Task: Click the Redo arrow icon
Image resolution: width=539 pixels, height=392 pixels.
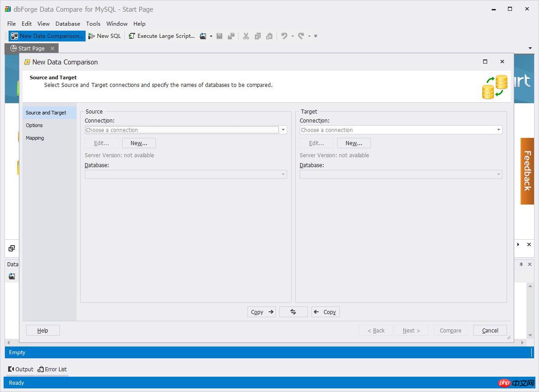Action: point(301,36)
